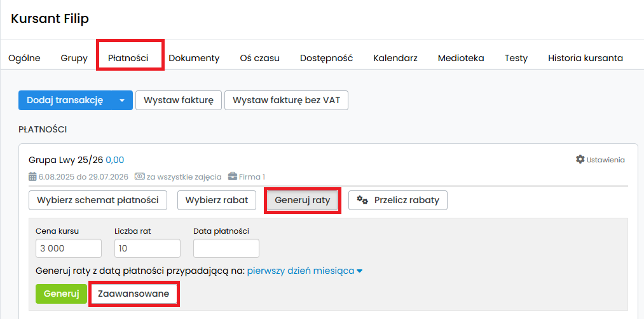644x319 pixels.
Task: Select the Historia kursanta tab
Action: point(585,58)
